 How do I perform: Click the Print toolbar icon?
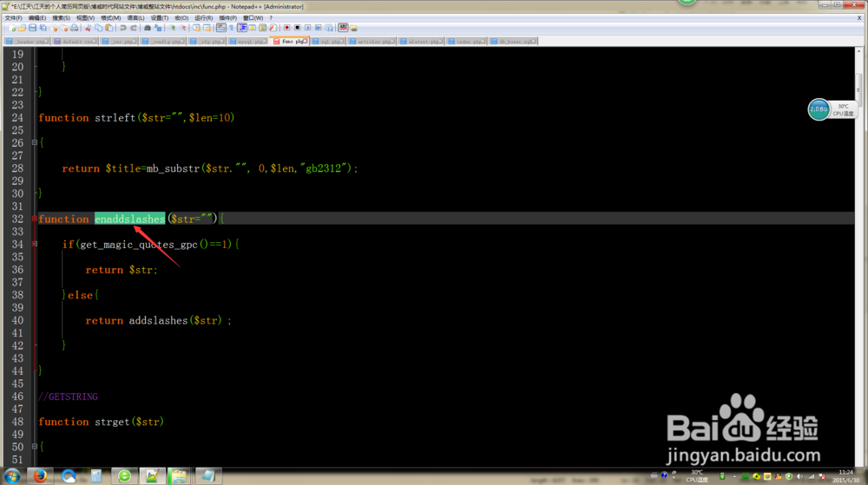pyautogui.click(x=74, y=28)
